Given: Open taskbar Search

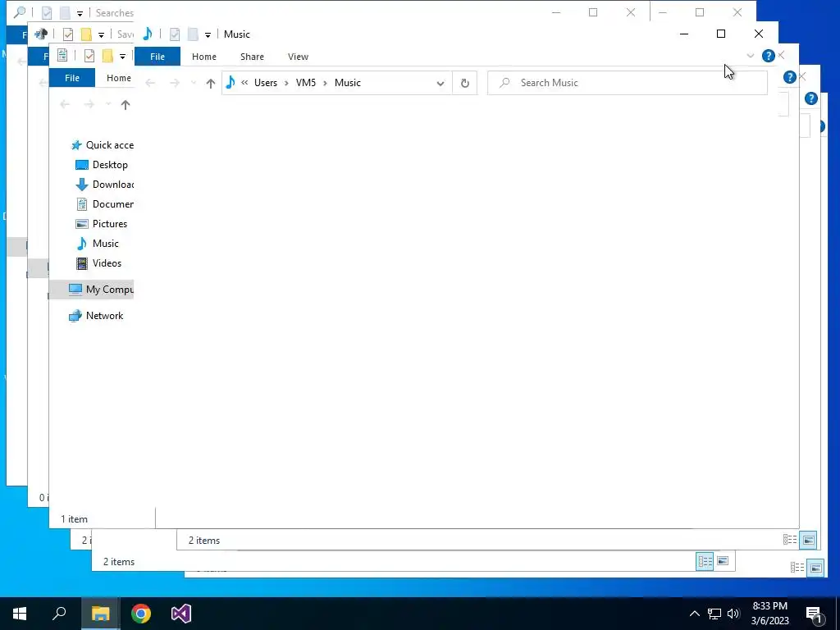Looking at the screenshot, I should pos(59,614).
